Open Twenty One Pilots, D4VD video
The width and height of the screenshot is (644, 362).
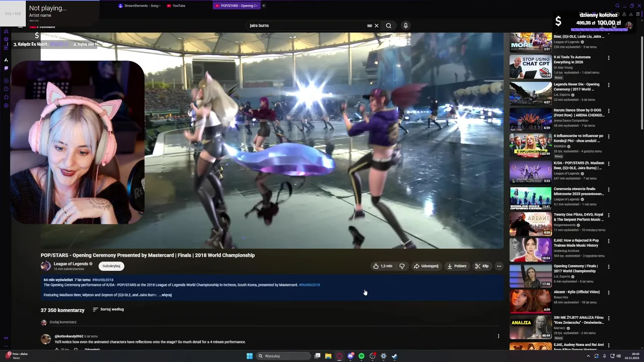531,224
